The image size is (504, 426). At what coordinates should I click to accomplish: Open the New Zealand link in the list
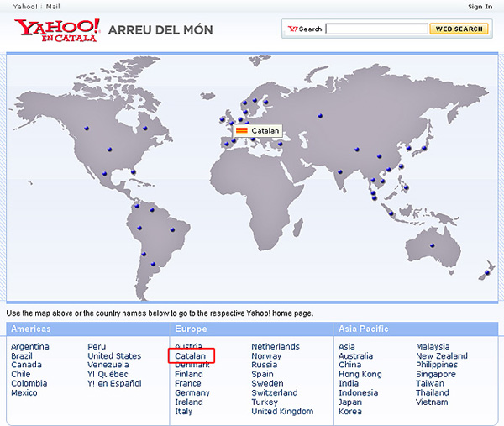click(x=442, y=356)
